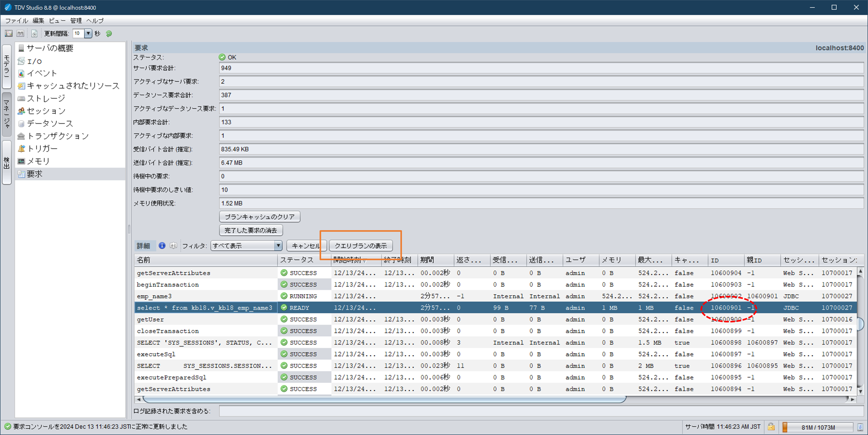Select the emp_name3 RUNNING request row
868x435 pixels.
495,296
